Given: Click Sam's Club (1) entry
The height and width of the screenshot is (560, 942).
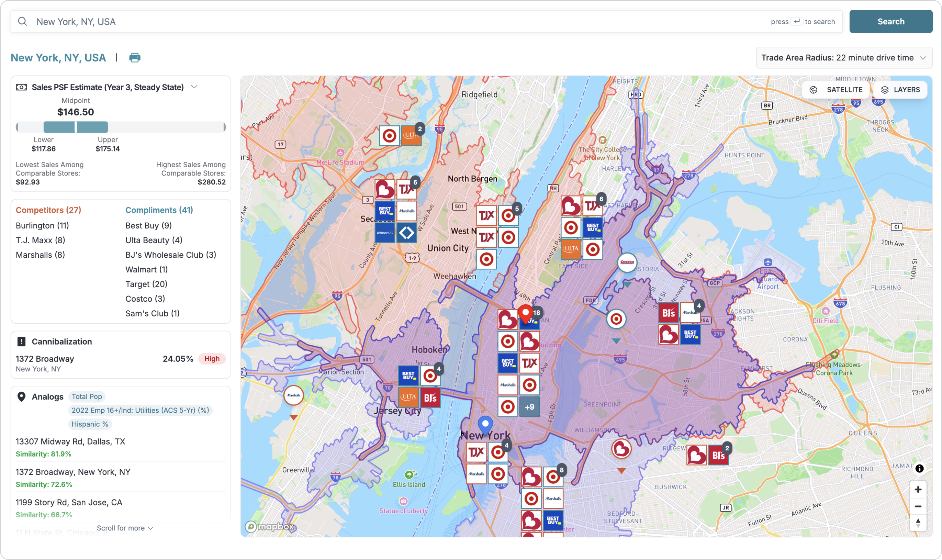Looking at the screenshot, I should click(153, 314).
